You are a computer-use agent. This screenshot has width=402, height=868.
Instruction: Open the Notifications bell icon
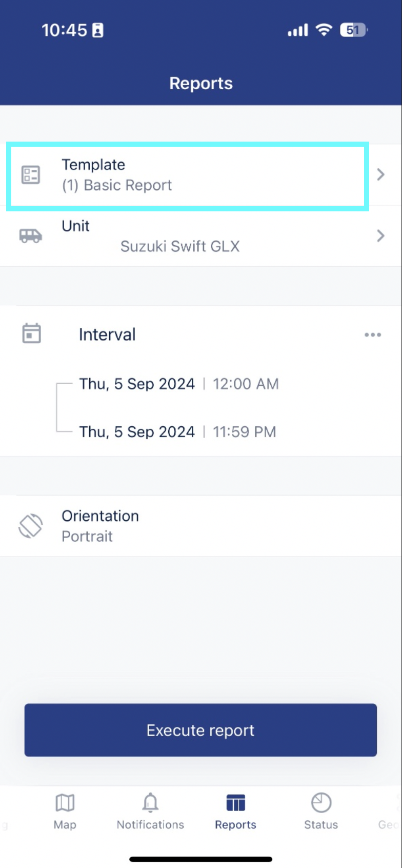click(x=150, y=803)
